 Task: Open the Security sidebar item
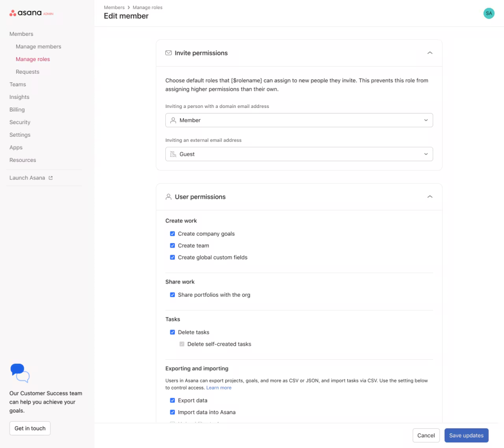click(20, 123)
